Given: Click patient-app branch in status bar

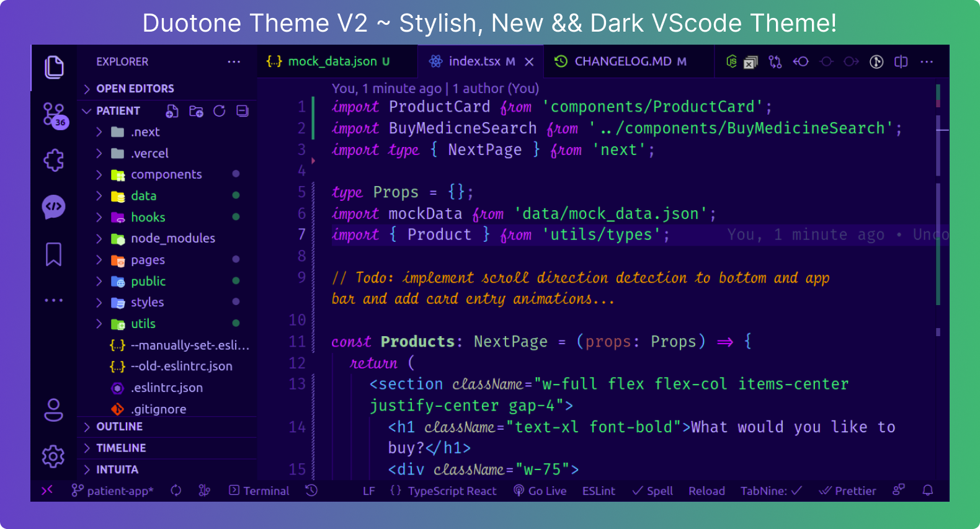Looking at the screenshot, I should click(112, 491).
